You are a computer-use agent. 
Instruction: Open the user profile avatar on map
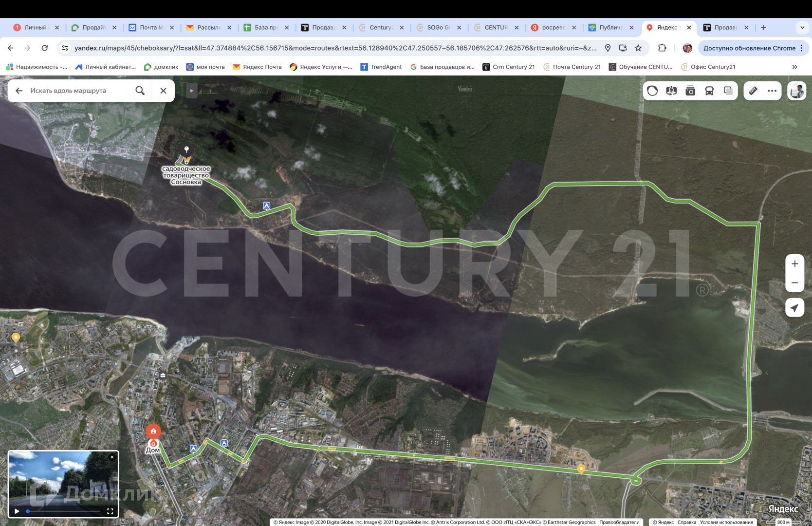pyautogui.click(x=797, y=91)
